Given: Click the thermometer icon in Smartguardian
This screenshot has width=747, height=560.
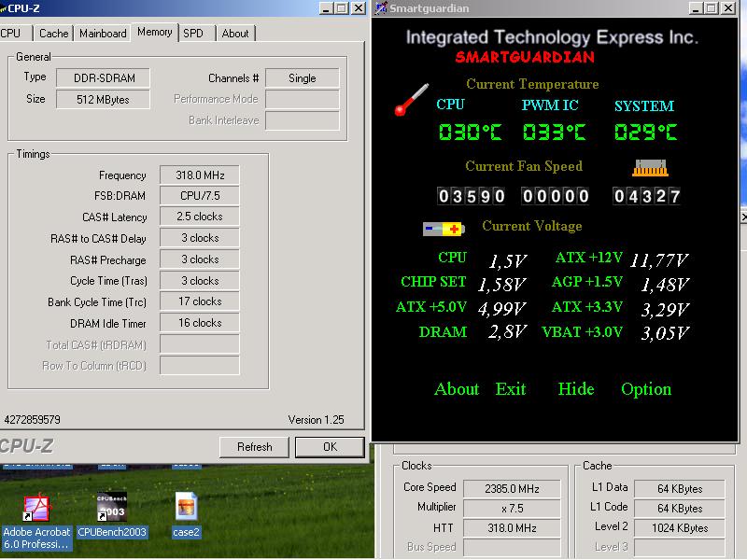Looking at the screenshot, I should [x=411, y=100].
